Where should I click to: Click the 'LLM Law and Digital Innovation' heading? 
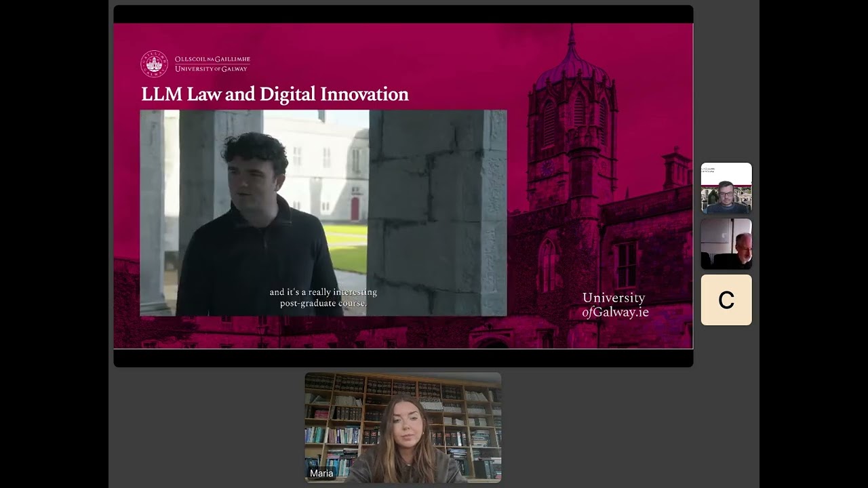click(x=275, y=94)
